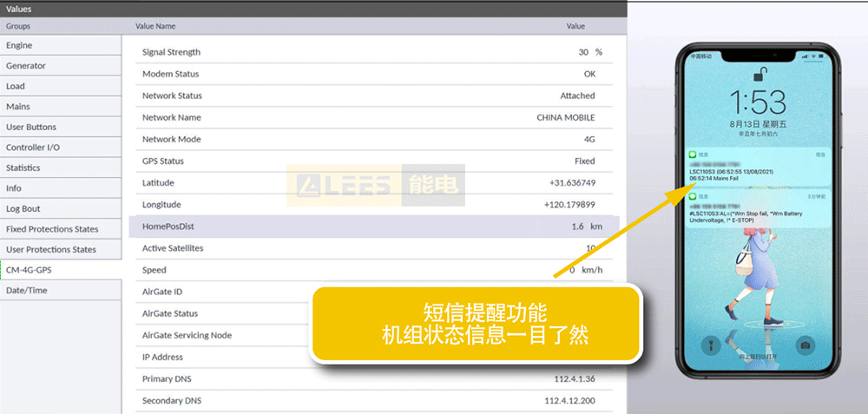Tap the lock screen padlock icon
This screenshot has width=868, height=414.
coord(762,74)
